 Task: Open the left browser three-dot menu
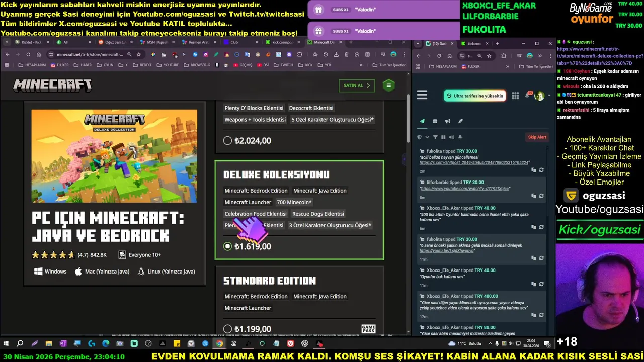coord(404,54)
